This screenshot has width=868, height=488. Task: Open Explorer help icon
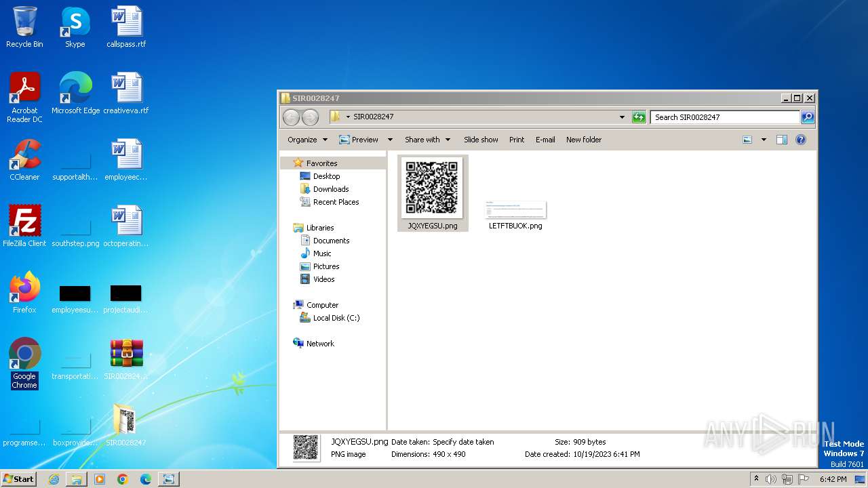[x=801, y=140]
